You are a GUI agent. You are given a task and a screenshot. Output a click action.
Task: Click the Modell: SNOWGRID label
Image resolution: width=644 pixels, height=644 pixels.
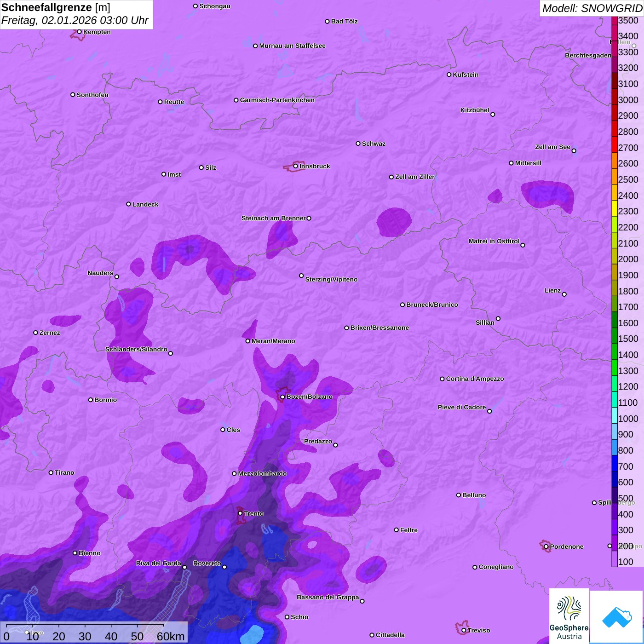pos(592,8)
